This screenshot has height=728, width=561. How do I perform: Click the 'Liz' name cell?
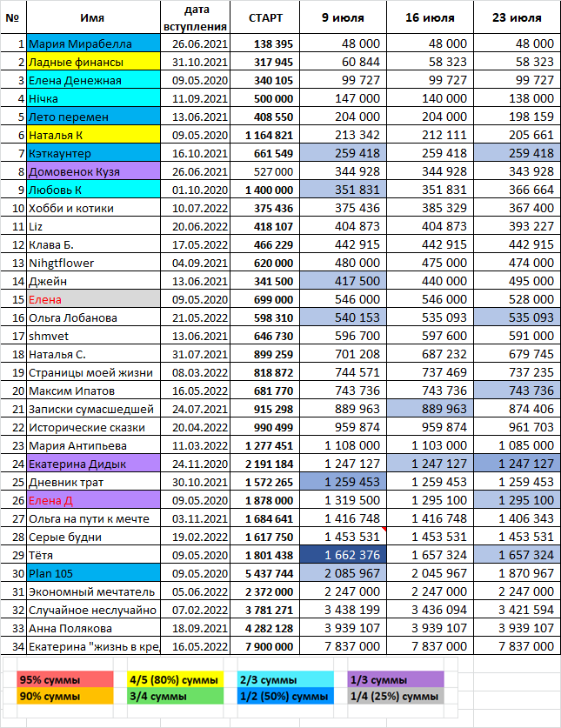(x=93, y=226)
